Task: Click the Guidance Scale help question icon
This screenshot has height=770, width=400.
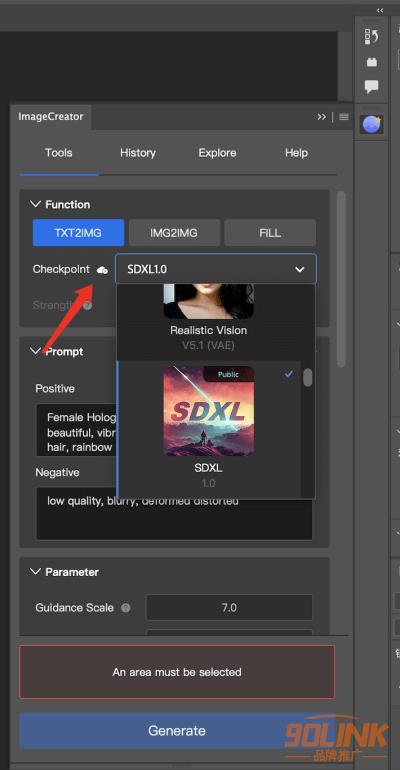Action: coord(126,608)
